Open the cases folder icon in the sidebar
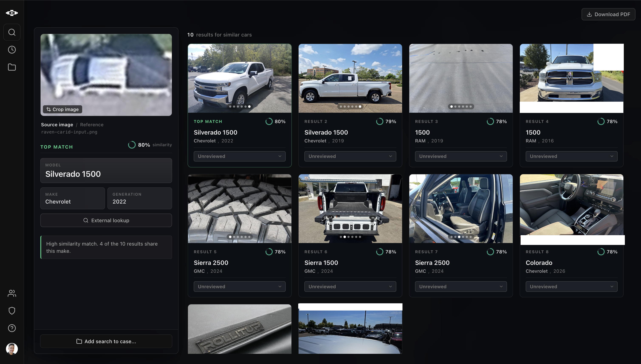This screenshot has width=641, height=364. point(12,67)
